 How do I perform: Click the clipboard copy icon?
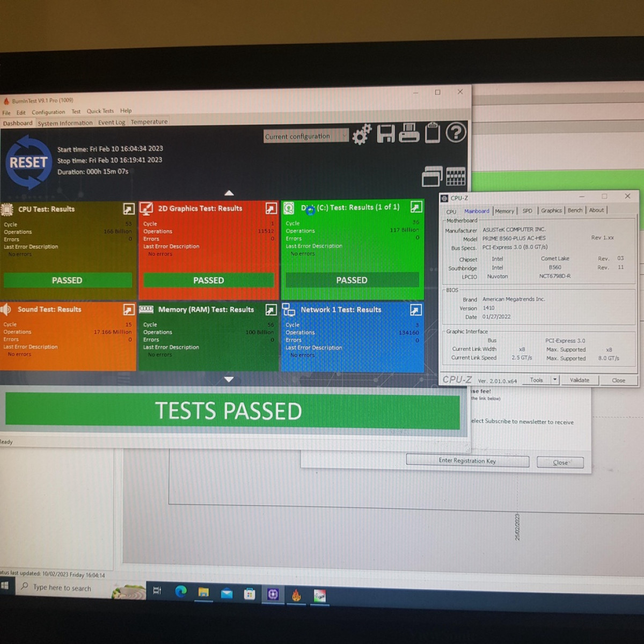[432, 133]
